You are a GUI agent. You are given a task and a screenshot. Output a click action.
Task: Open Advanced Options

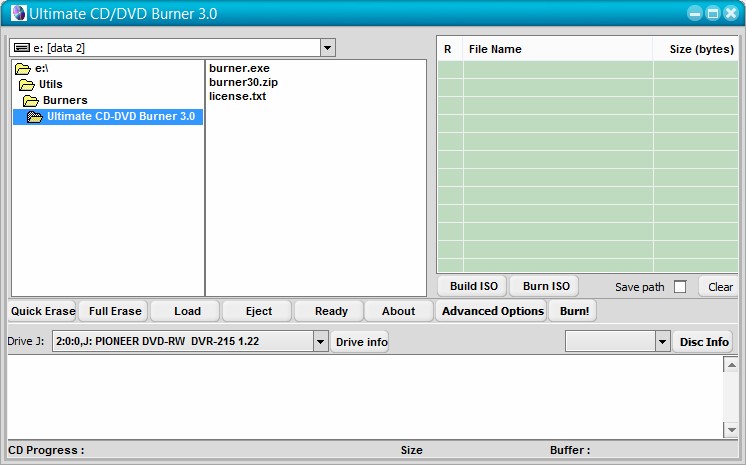492,311
